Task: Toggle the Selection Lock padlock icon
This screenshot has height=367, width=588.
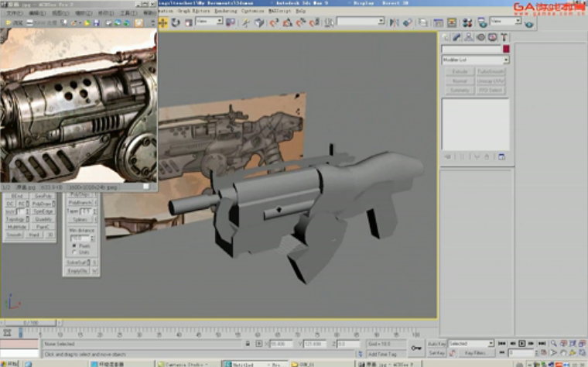Action: coord(248,343)
